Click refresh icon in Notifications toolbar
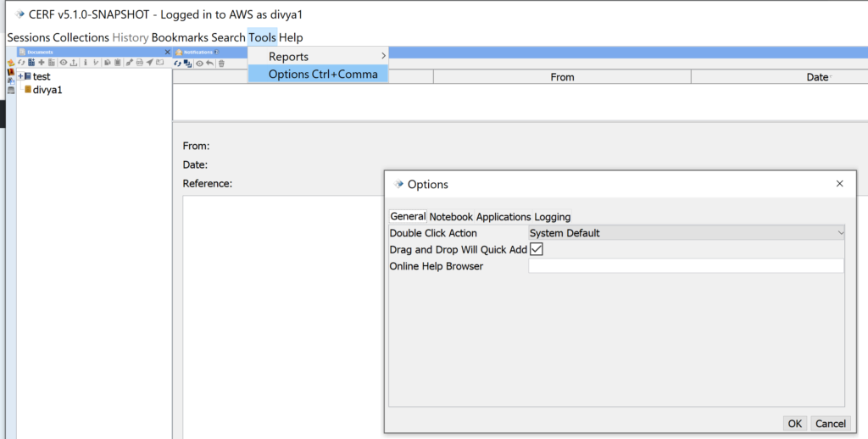This screenshot has height=439, width=868. coord(177,64)
